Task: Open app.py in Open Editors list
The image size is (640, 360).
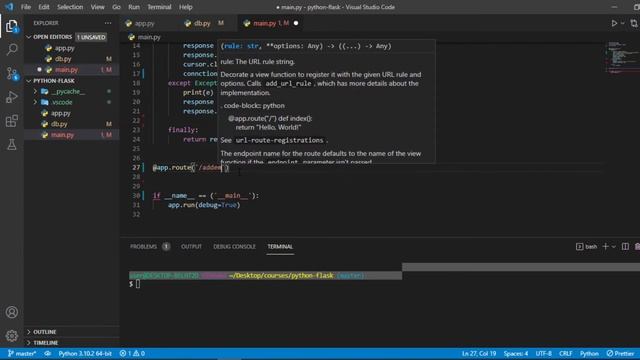Action: (x=64, y=48)
